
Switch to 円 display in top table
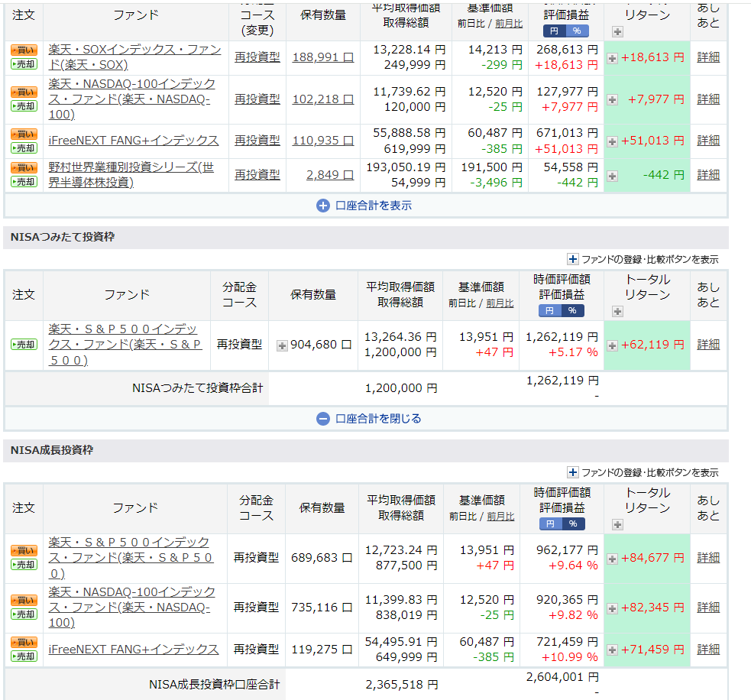[x=554, y=31]
